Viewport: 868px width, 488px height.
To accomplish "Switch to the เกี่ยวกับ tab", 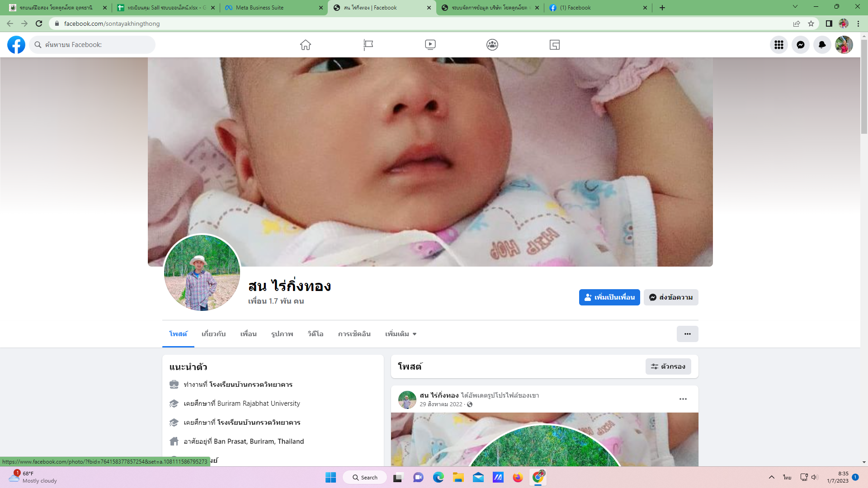I will [x=213, y=334].
